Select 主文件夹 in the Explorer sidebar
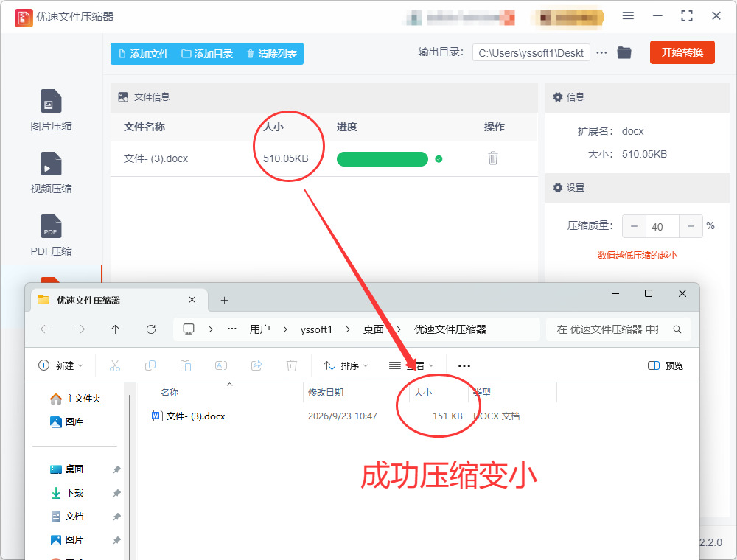This screenshot has width=737, height=560. tap(75, 399)
